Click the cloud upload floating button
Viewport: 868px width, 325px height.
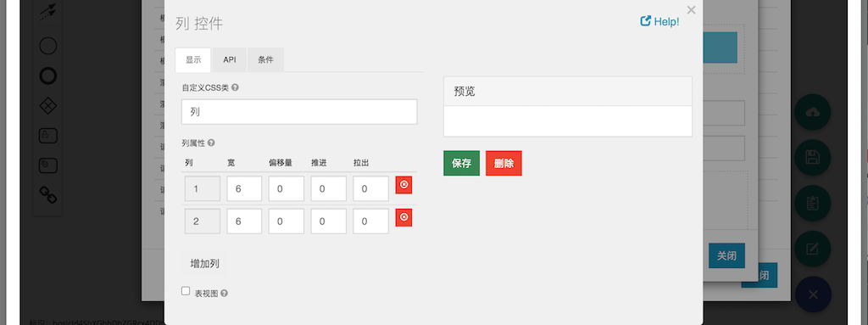tap(813, 113)
